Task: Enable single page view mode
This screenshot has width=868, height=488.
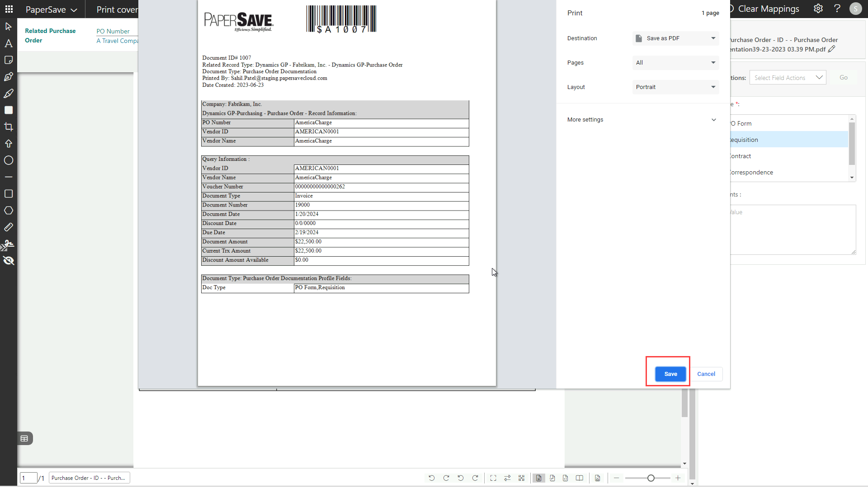Action: pos(538,478)
